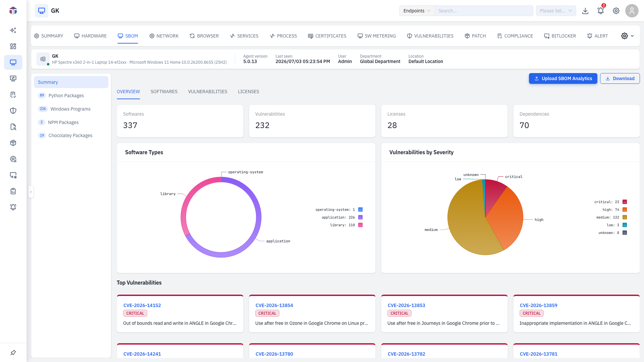644x362 pixels.
Task: Click into the Search input field
Action: (x=484, y=11)
